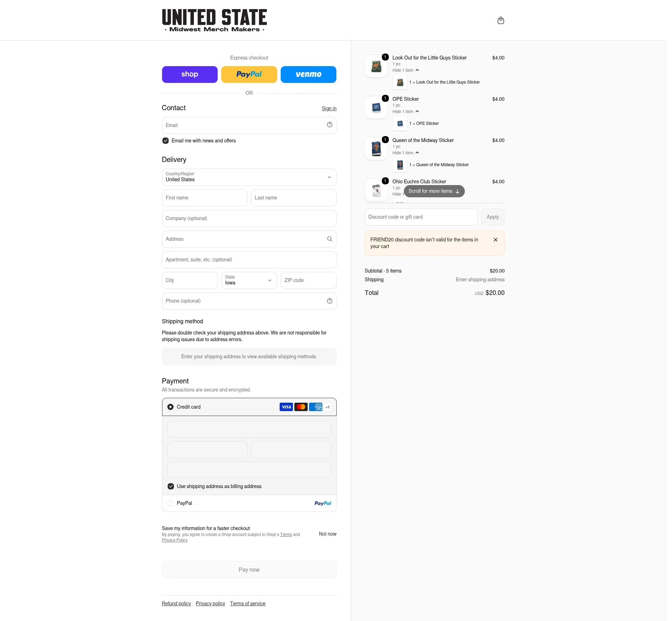The width and height of the screenshot is (672, 621).
Task: Click the +5 more card brands badge
Action: pos(327,407)
